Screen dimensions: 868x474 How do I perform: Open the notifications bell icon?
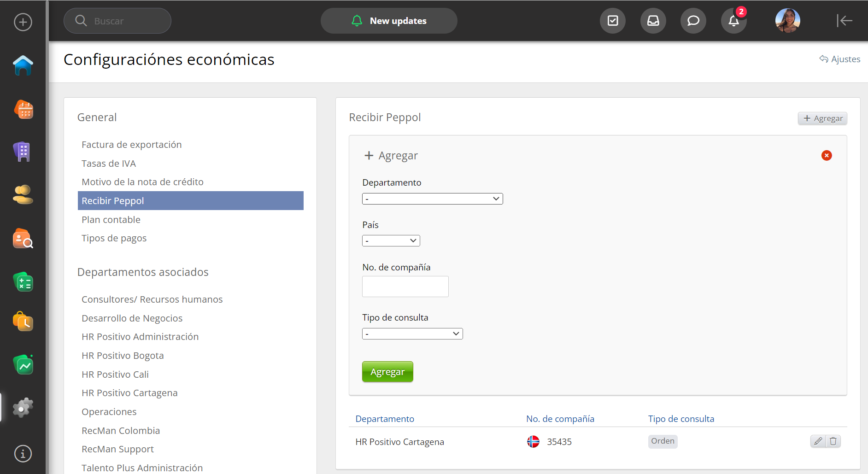tap(733, 21)
